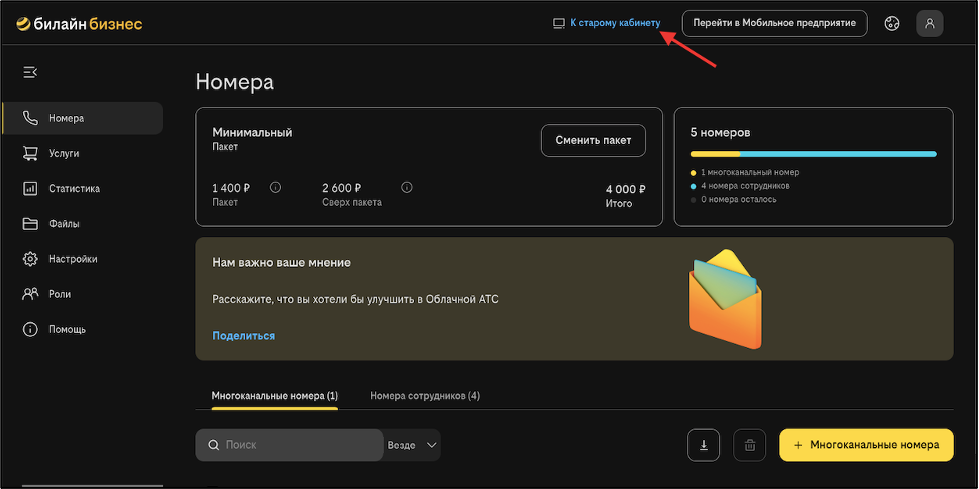
Task: Open the theme switcher icon in header
Action: pos(892,24)
